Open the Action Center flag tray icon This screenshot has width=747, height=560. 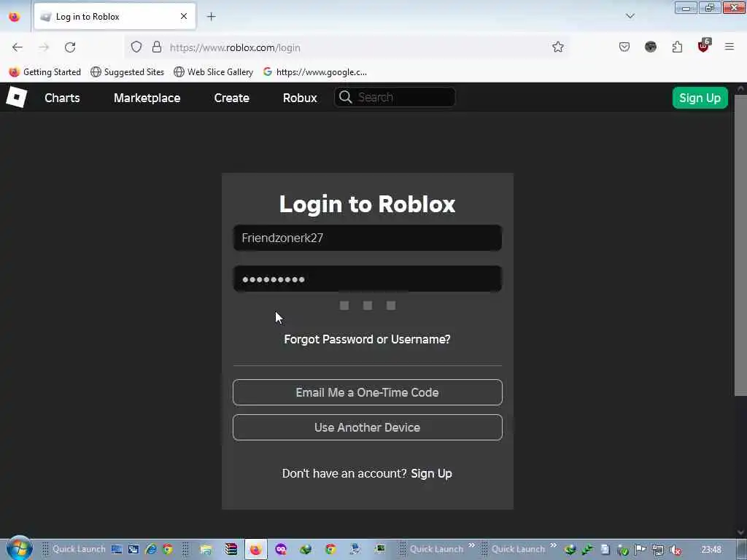pyautogui.click(x=640, y=550)
